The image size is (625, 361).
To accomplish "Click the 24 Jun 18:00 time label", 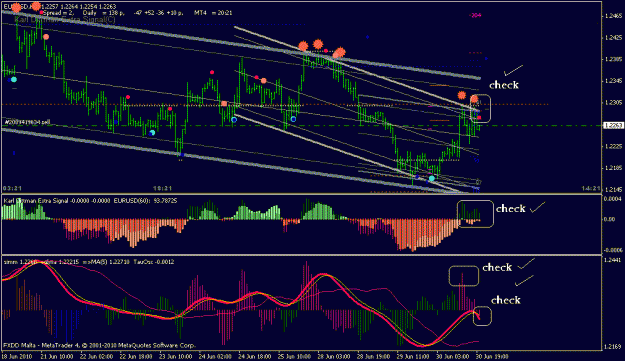I will tap(254, 356).
